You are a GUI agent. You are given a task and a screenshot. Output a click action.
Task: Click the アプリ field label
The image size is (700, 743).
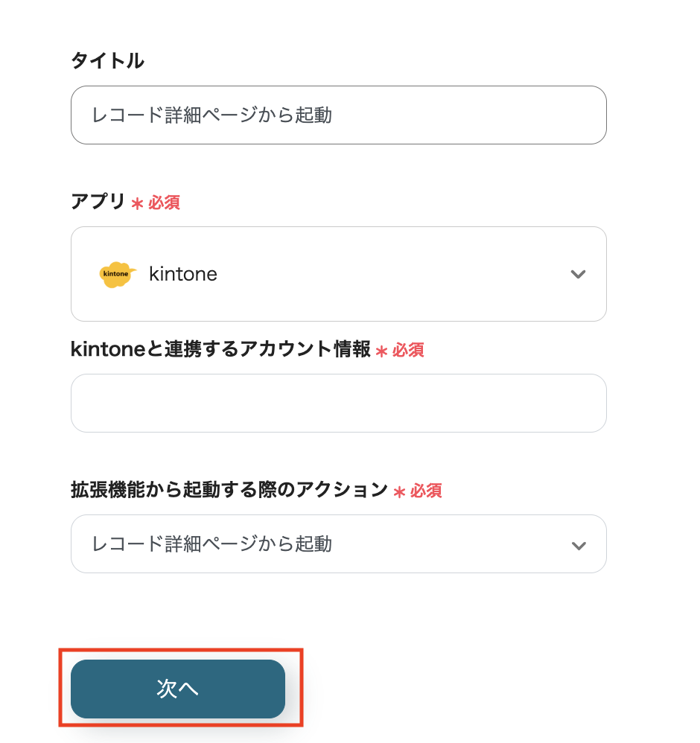click(98, 202)
